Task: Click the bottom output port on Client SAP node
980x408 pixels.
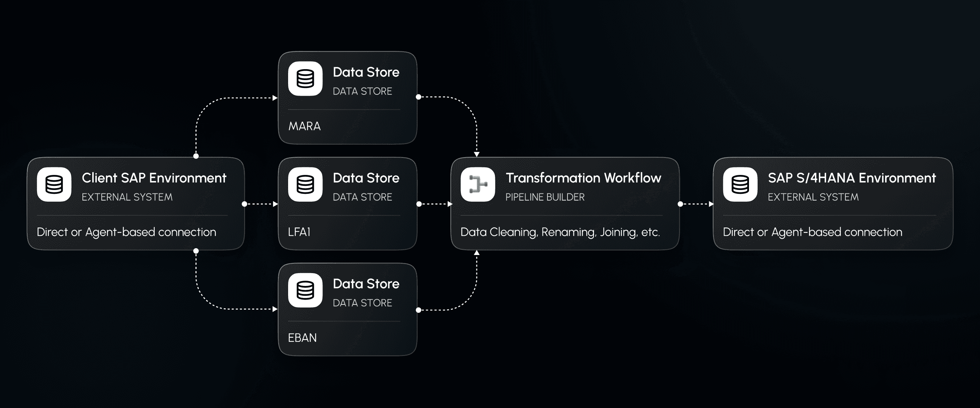Action: [196, 251]
